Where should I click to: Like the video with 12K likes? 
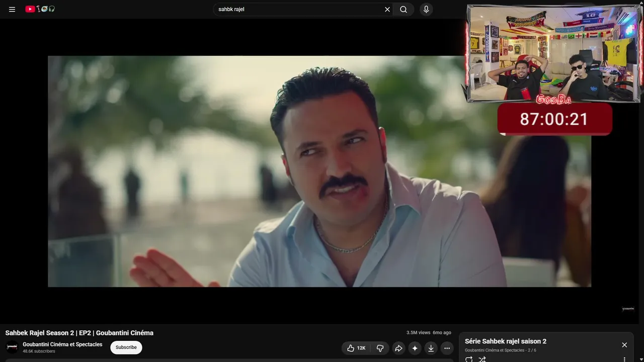[x=356, y=348]
